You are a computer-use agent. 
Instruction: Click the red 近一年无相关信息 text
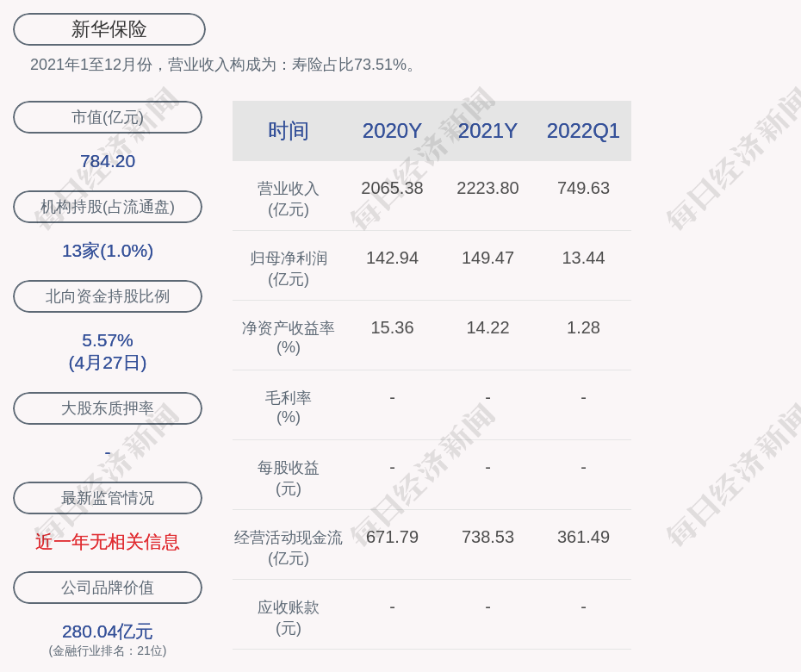(108, 542)
